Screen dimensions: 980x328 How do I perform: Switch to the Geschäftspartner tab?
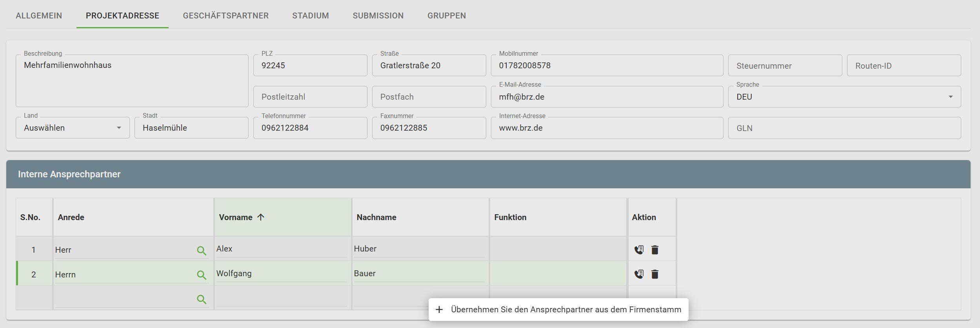pyautogui.click(x=225, y=16)
